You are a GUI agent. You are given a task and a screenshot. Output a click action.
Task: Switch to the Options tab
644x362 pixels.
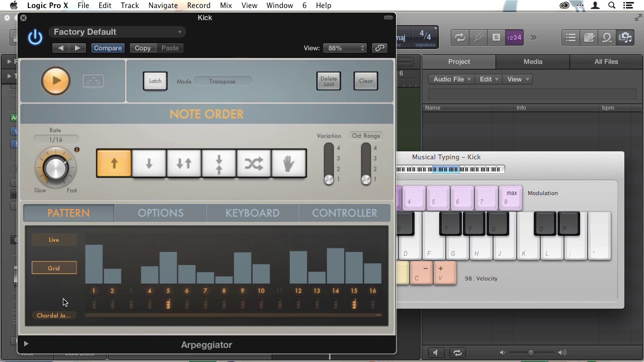(160, 213)
